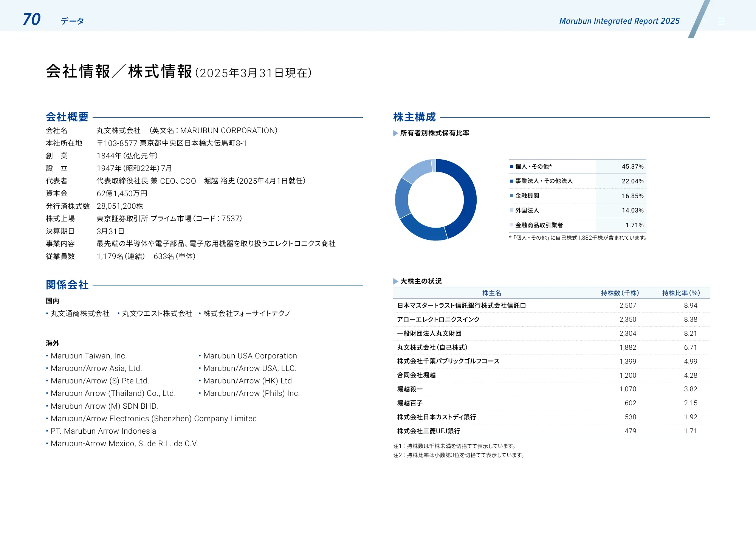Click the 外国法人 legend square icon
Viewport: 756px width, 535px height.
click(513, 210)
